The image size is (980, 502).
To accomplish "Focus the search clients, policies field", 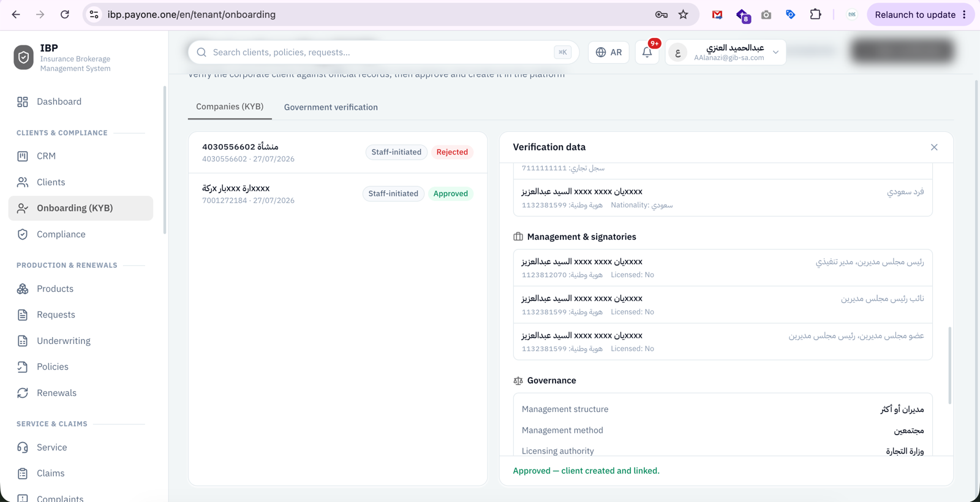I will tap(383, 52).
